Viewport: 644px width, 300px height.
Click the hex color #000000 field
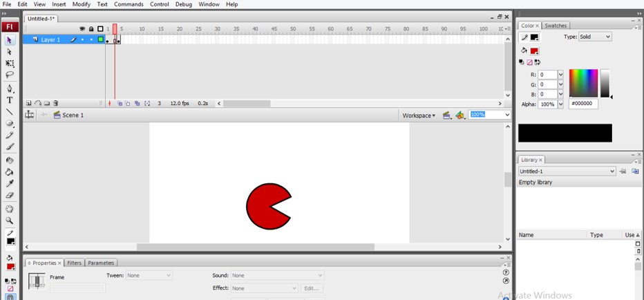point(583,104)
